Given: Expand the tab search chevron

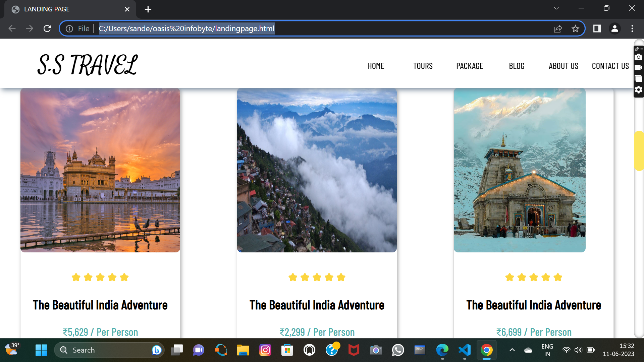Looking at the screenshot, I should tap(556, 8).
